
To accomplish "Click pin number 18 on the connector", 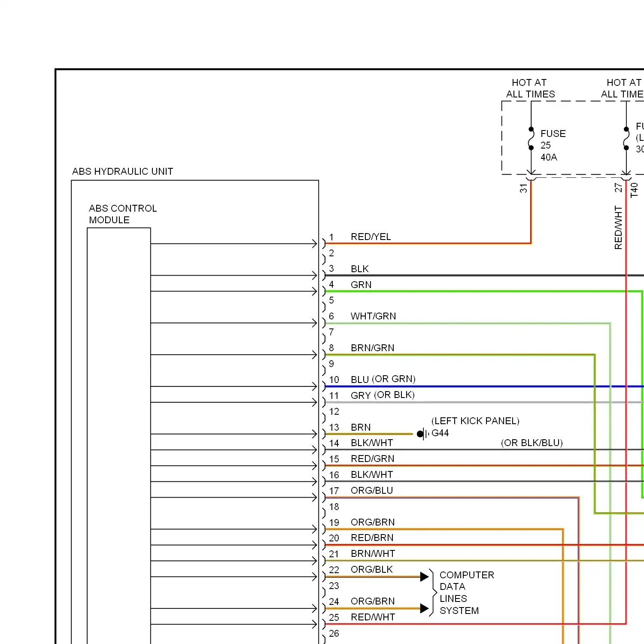I will (334, 507).
